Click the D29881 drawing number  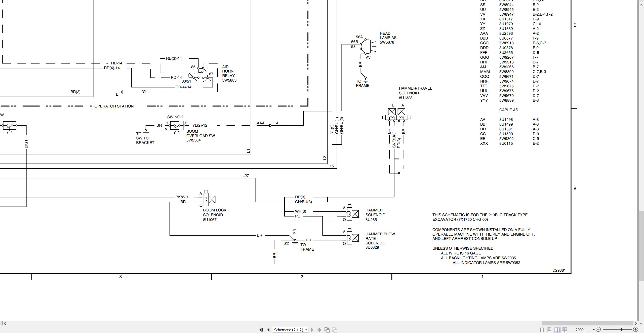coord(559,270)
